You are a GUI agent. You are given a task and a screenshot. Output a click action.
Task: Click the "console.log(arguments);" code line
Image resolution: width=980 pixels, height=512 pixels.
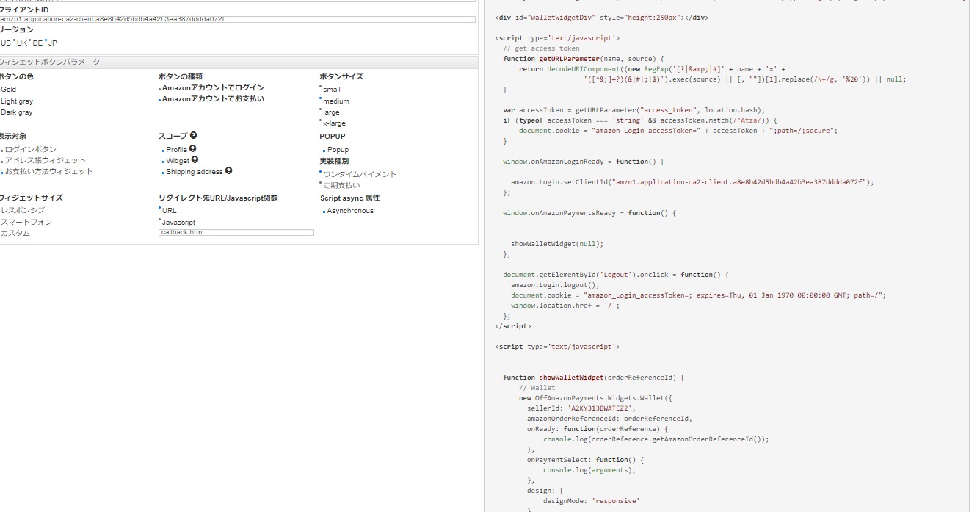(x=589, y=469)
